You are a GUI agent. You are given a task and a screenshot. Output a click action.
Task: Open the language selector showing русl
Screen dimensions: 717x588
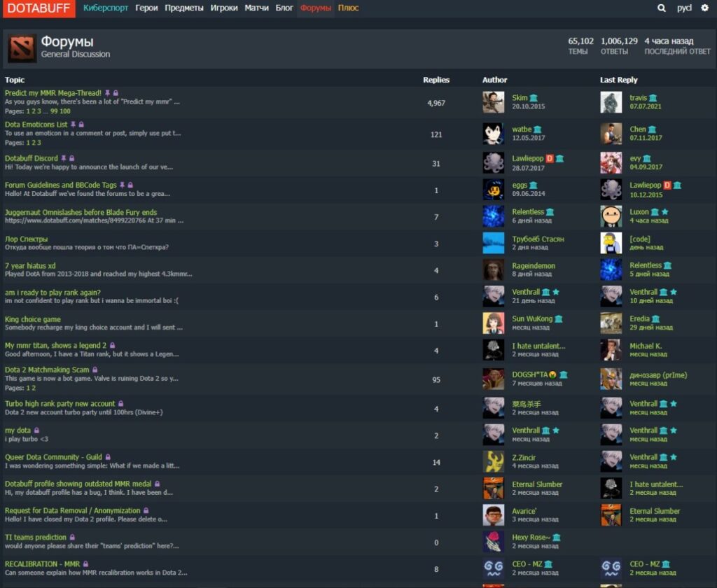click(x=683, y=8)
